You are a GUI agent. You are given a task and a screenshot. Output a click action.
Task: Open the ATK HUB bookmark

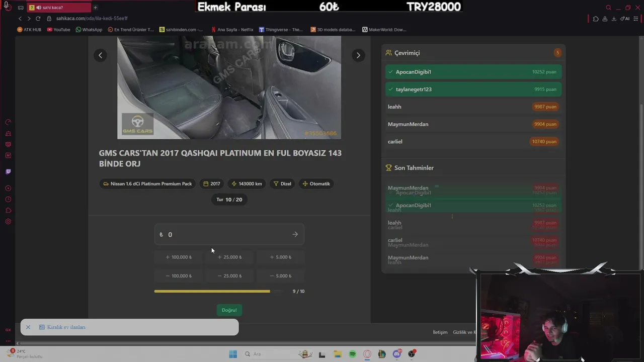29,30
